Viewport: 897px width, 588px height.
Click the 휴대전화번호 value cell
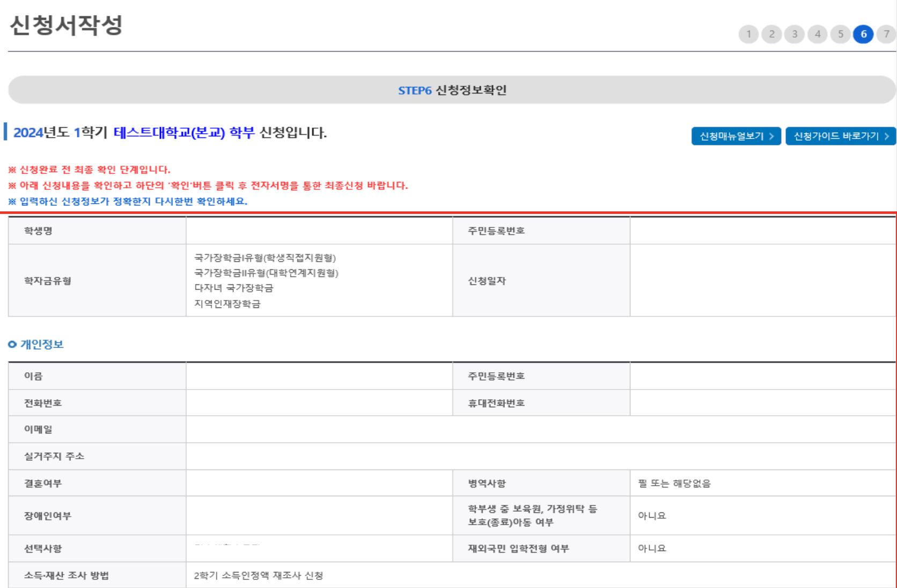click(x=762, y=402)
